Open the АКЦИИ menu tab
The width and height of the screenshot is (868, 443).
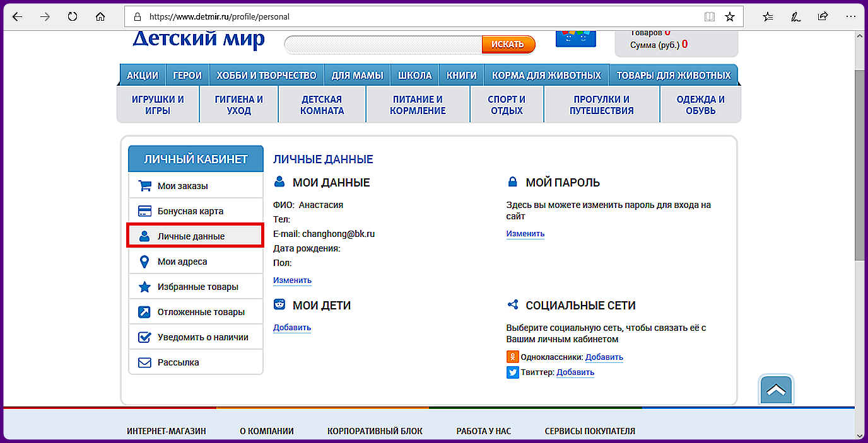(143, 75)
